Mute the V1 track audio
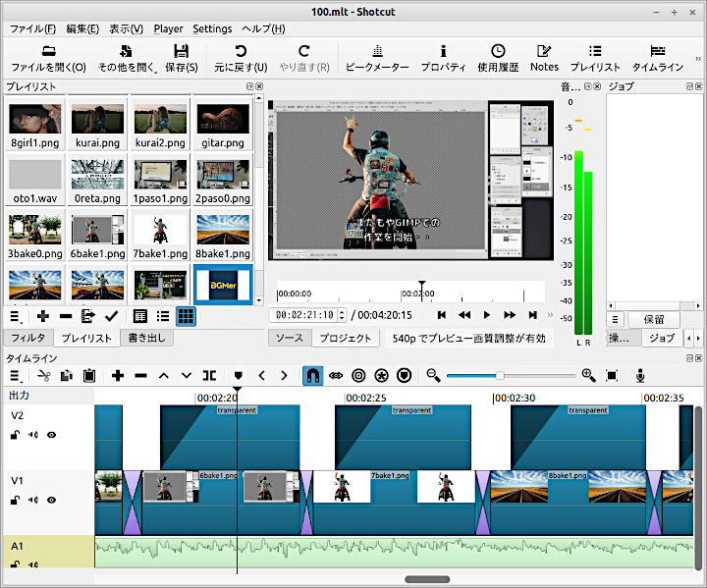 (33, 500)
